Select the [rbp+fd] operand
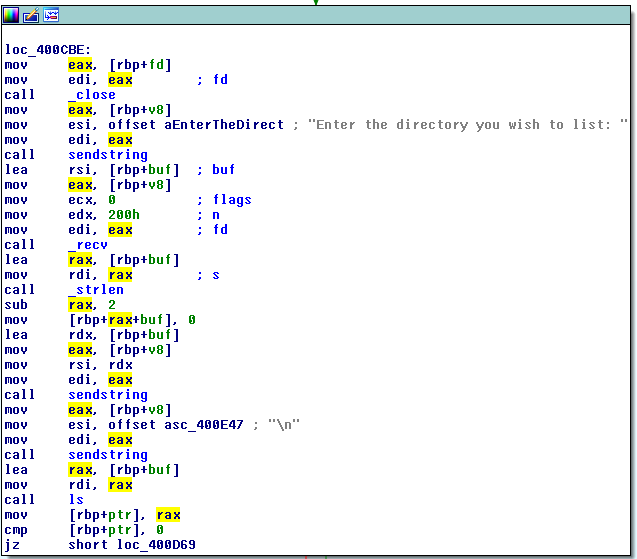637x559 pixels. pyautogui.click(x=142, y=65)
